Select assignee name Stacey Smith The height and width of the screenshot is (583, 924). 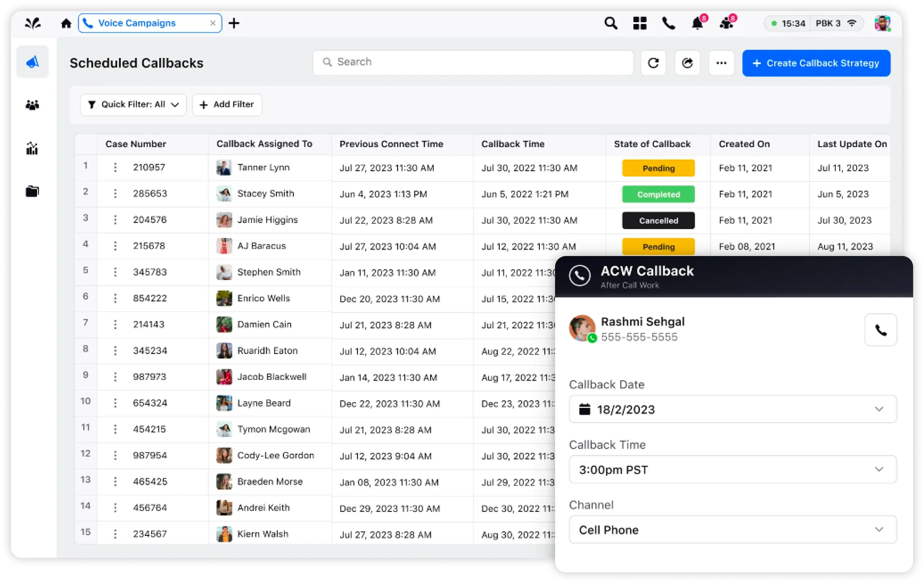click(266, 194)
